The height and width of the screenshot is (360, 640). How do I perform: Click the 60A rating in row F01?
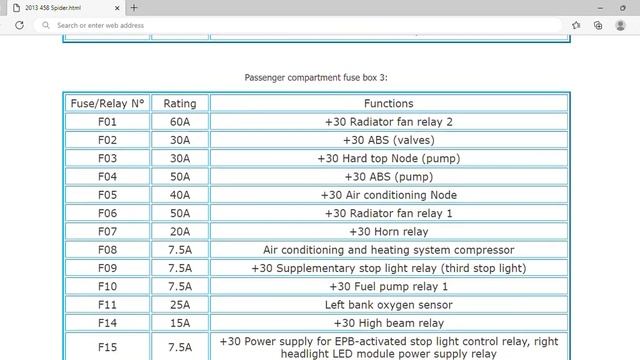tap(180, 122)
